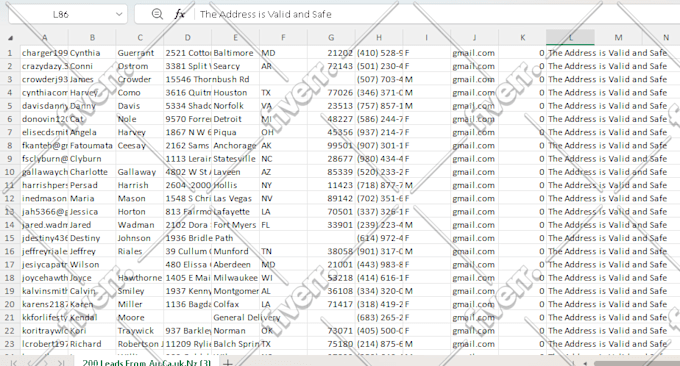Viewport: 680px width, 366px height.
Task: Select row 23 header
Action: [x=10, y=344]
